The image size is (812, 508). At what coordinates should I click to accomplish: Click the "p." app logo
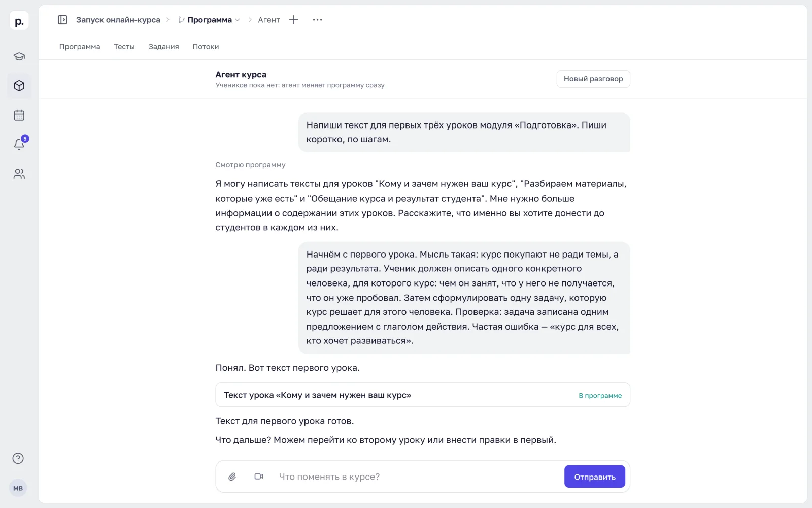point(19,21)
